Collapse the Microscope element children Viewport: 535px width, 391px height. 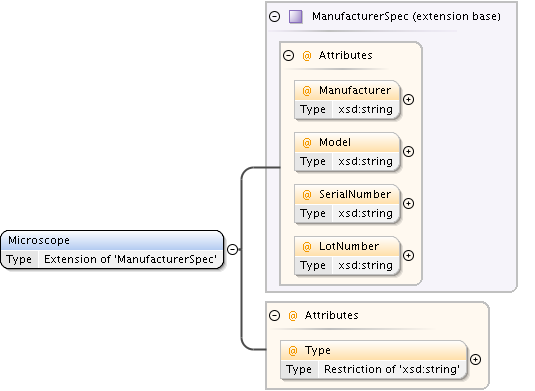(x=232, y=249)
